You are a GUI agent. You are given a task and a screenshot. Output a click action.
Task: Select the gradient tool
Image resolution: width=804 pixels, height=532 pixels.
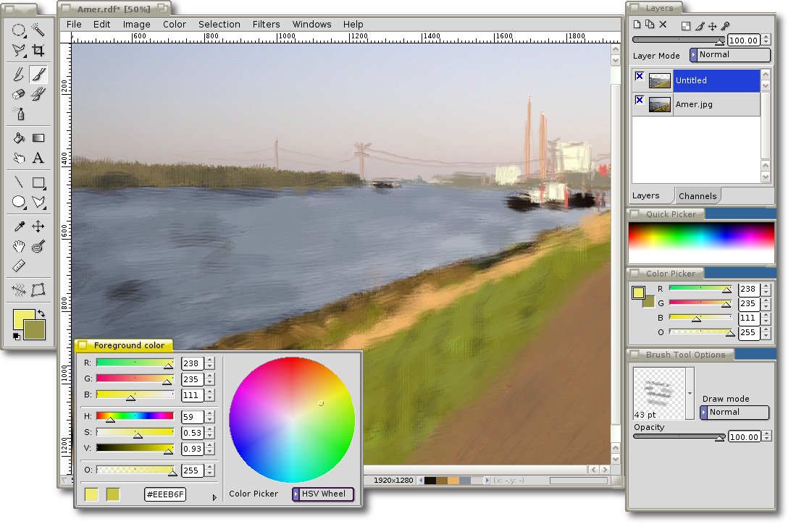pyautogui.click(x=38, y=138)
